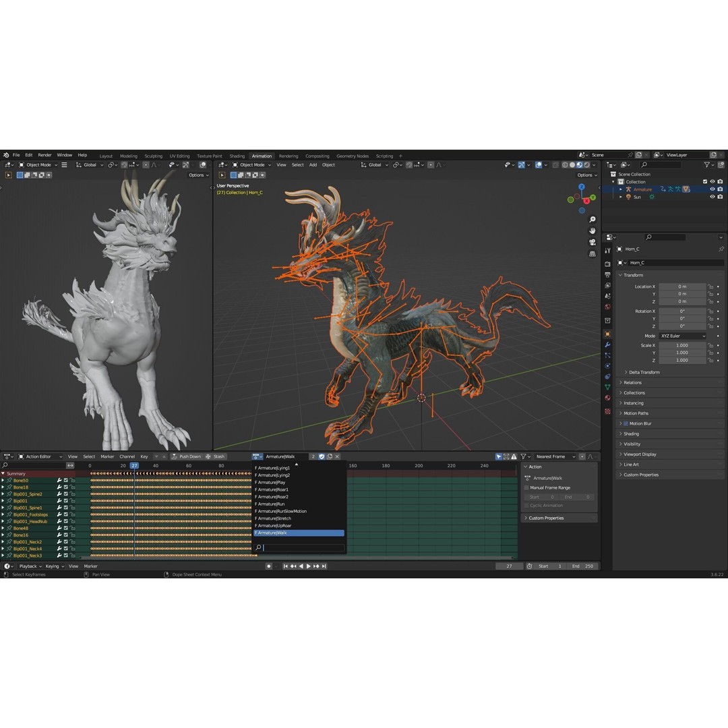Lock Location X transform property
The width and height of the screenshot is (728, 728).
(x=710, y=286)
